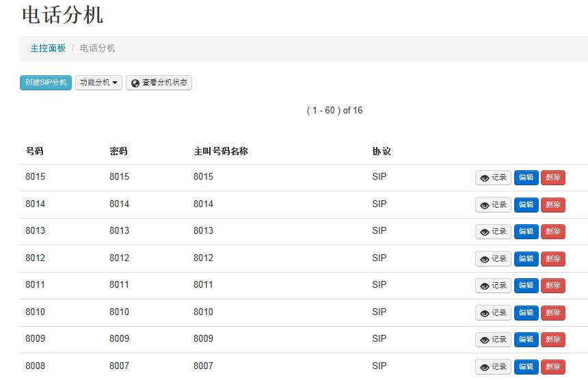Select number cell 8008 in 号码 column
588x380 pixels.
[36, 366]
